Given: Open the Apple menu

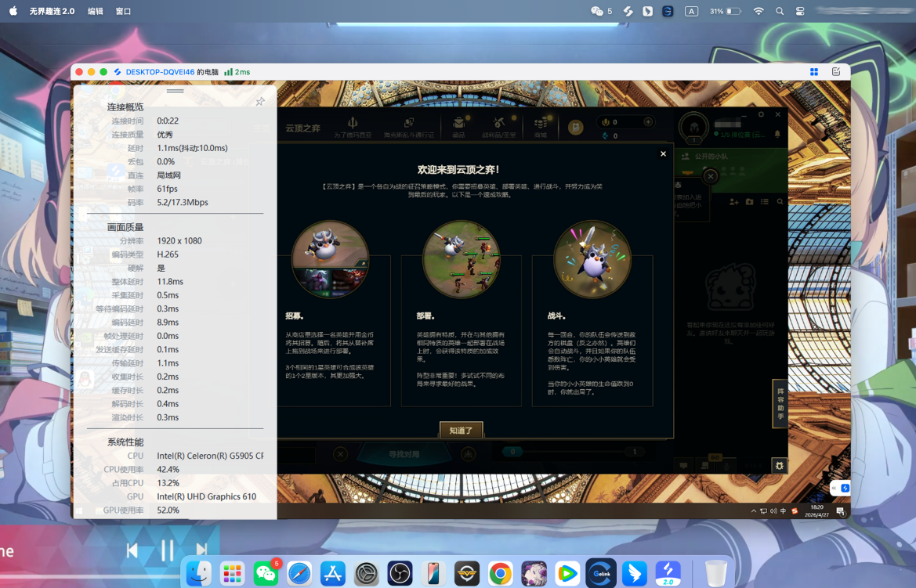Looking at the screenshot, I should (13, 10).
